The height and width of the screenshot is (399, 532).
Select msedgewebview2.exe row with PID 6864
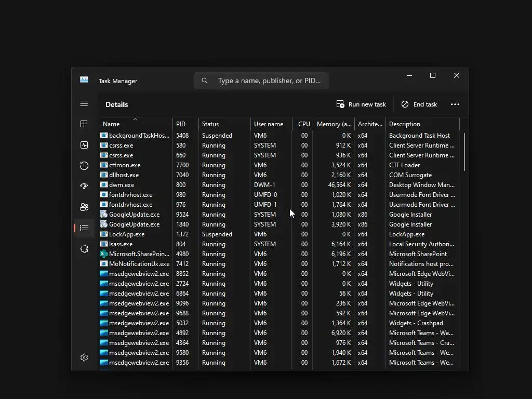coord(279,293)
